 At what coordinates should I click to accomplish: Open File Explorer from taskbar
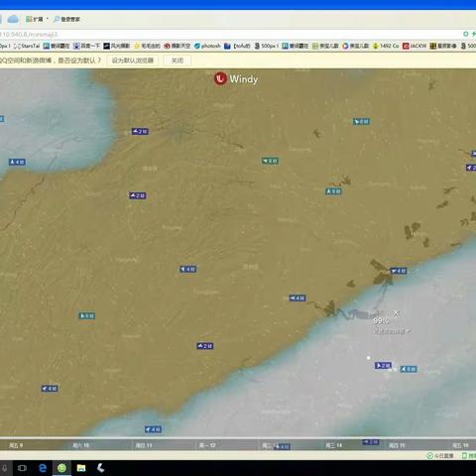[81, 468]
